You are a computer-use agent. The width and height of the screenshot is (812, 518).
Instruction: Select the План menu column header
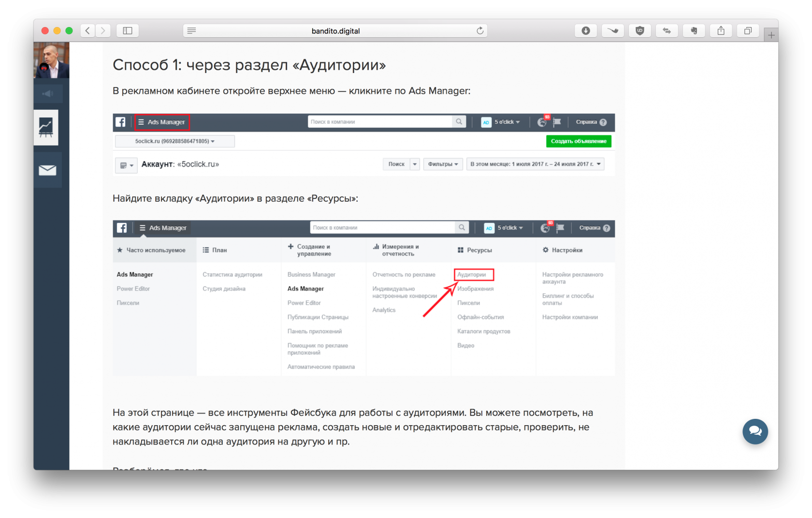[215, 250]
